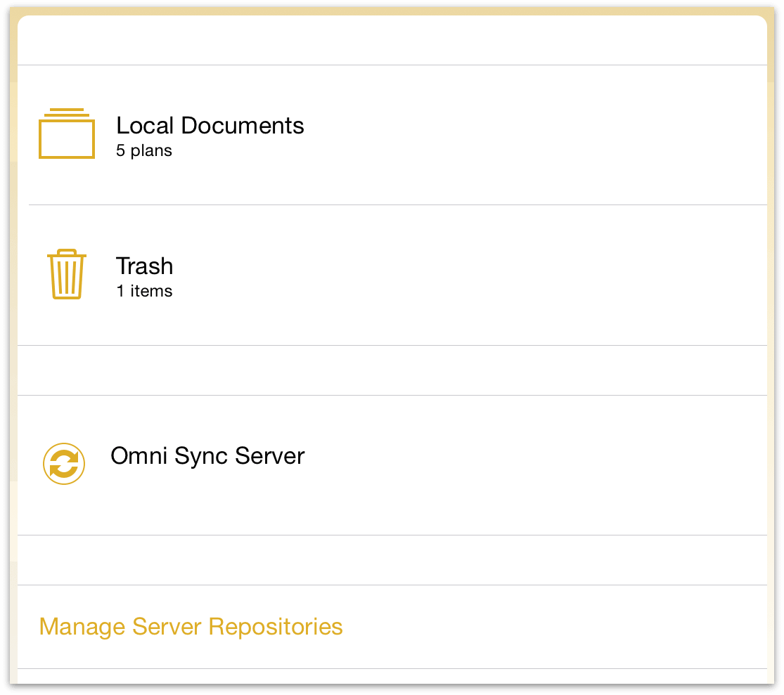
Task: Click the Trash can icon
Action: coord(67,274)
